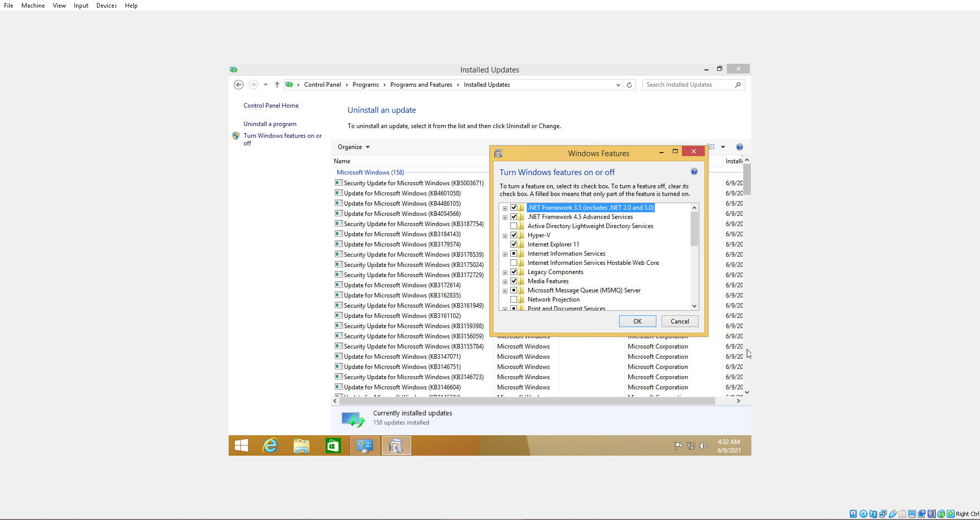Expand Internet Information Services node

(505, 254)
